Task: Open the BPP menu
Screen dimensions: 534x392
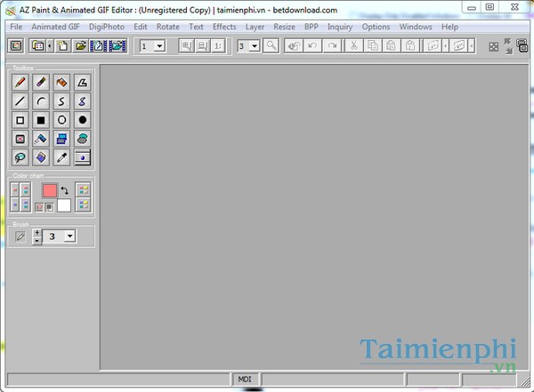Action: coord(311,27)
